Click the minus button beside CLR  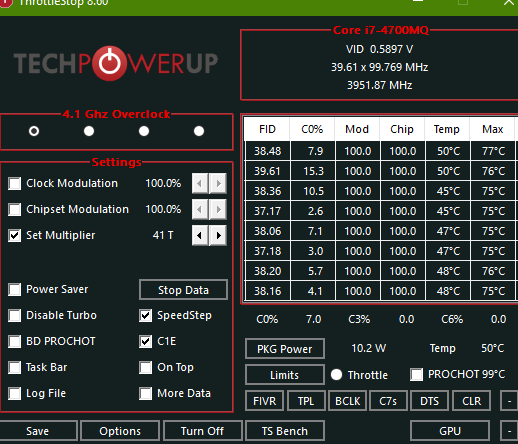[509, 401]
